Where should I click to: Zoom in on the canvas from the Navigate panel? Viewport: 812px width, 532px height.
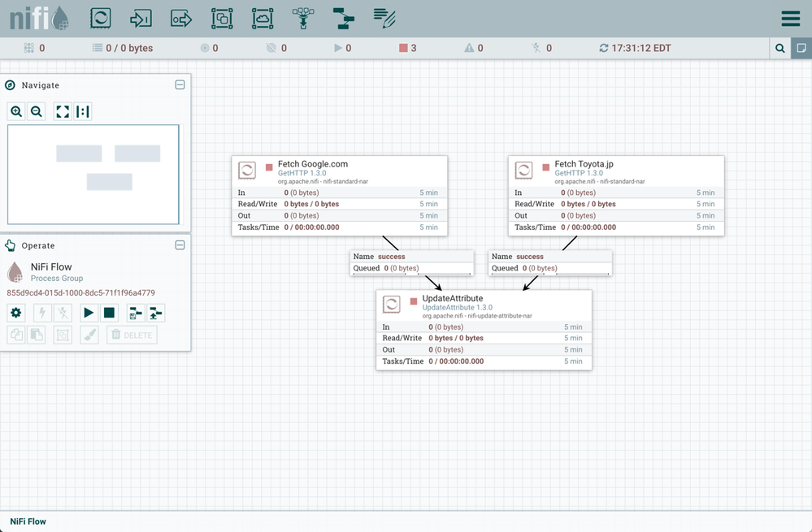pyautogui.click(x=16, y=112)
